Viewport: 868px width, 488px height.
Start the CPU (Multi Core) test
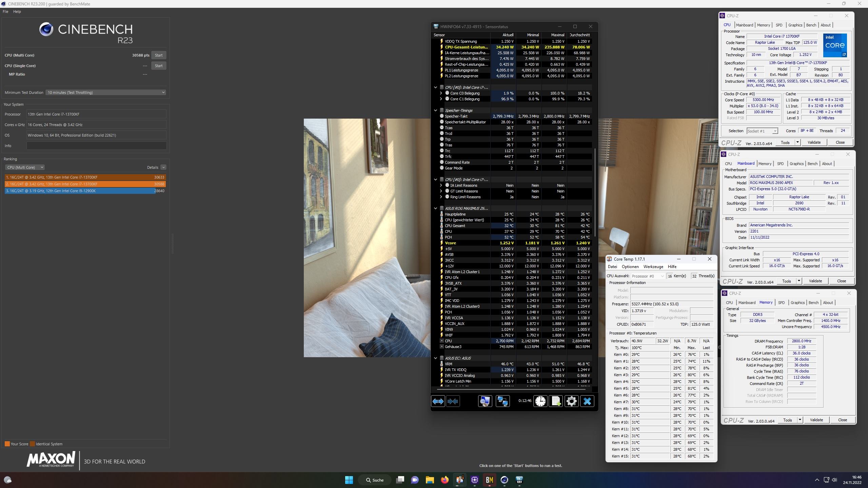[x=159, y=55]
